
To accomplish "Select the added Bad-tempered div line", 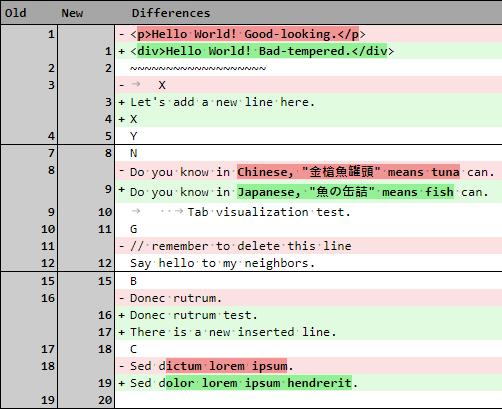I will [x=309, y=51].
